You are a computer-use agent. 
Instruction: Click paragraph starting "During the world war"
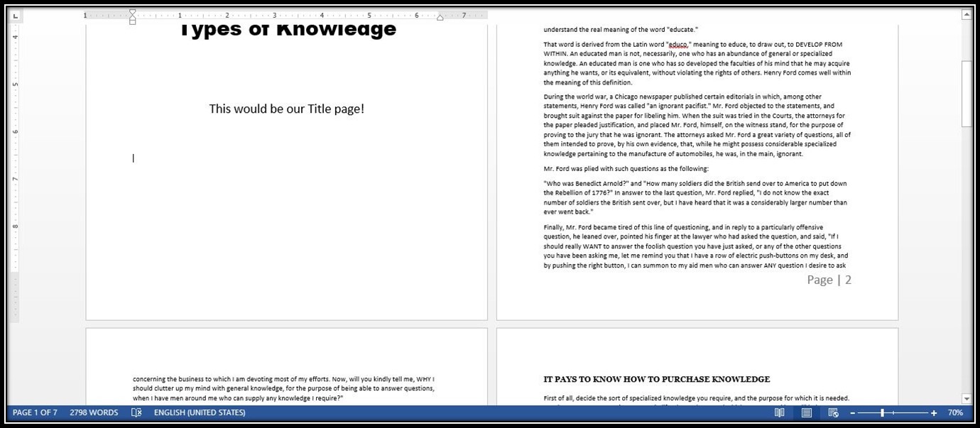697,125
